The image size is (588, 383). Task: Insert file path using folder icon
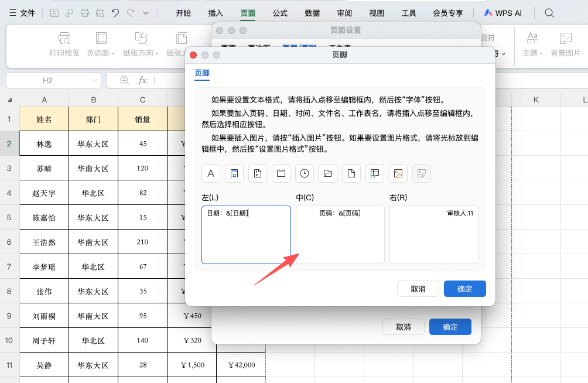[x=328, y=173]
